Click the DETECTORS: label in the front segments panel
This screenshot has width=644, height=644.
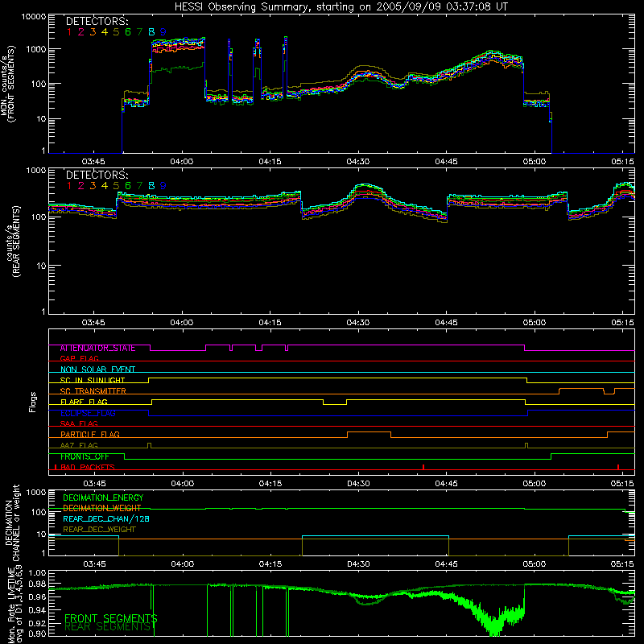(x=97, y=22)
